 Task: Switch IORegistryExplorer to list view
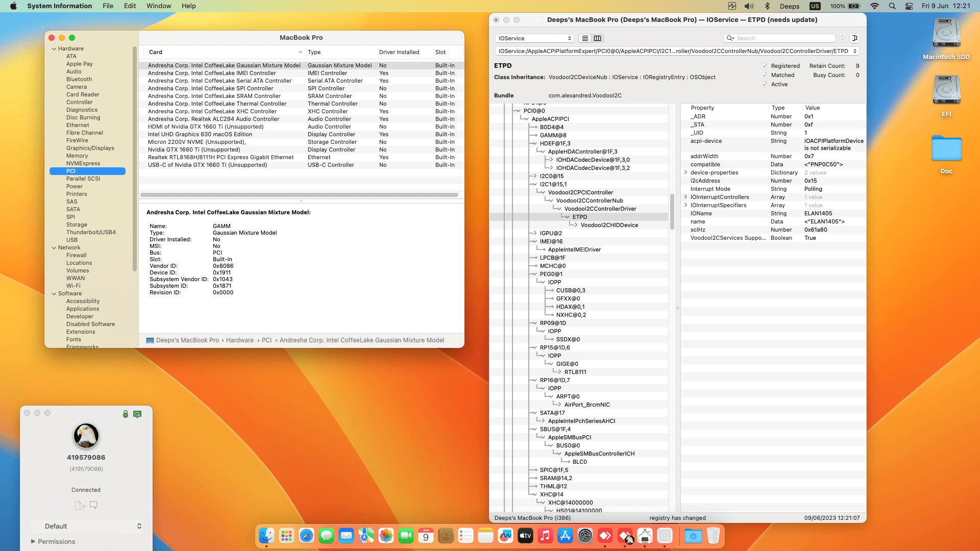click(585, 38)
